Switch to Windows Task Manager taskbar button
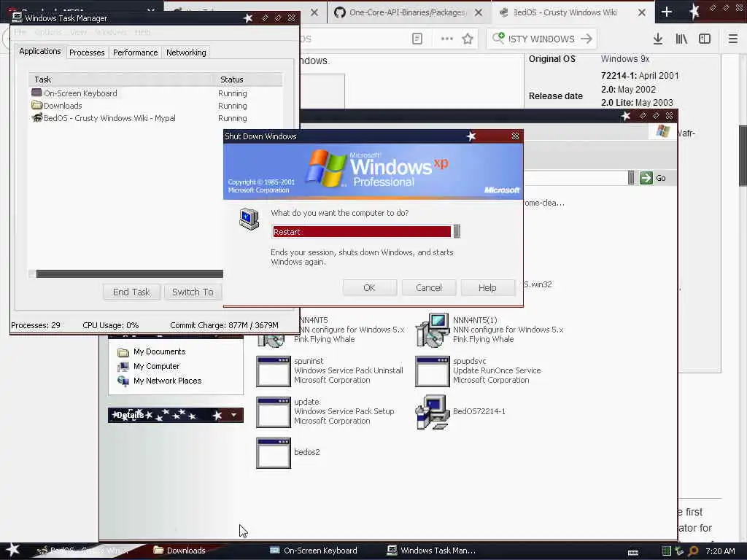 pos(432,551)
